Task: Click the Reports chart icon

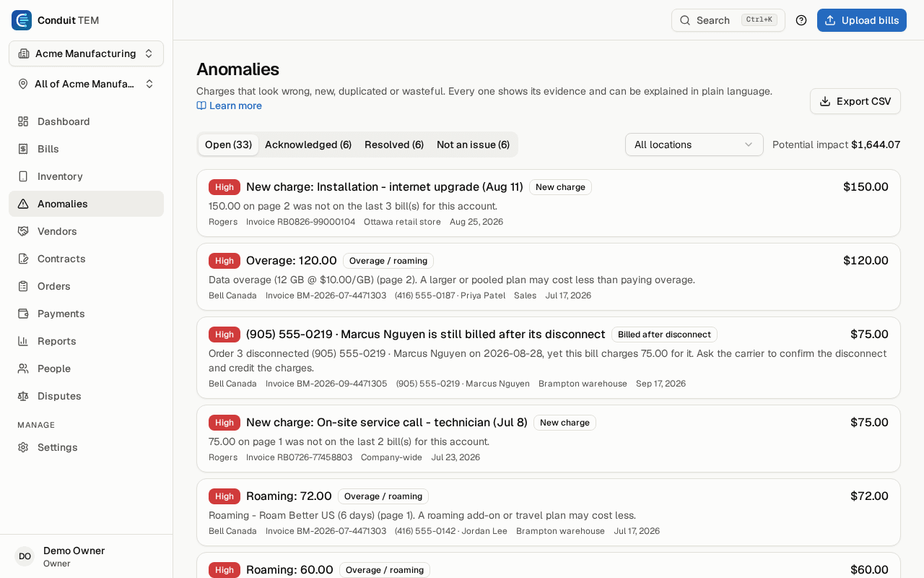Action: tap(23, 341)
